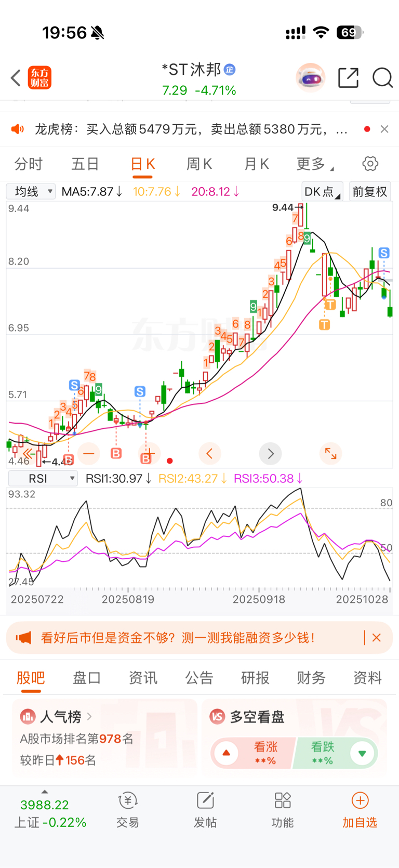Screen dimensions: 399x868
Task: Tap the A股市场排名第978名 text
Action: pyautogui.click(x=77, y=739)
